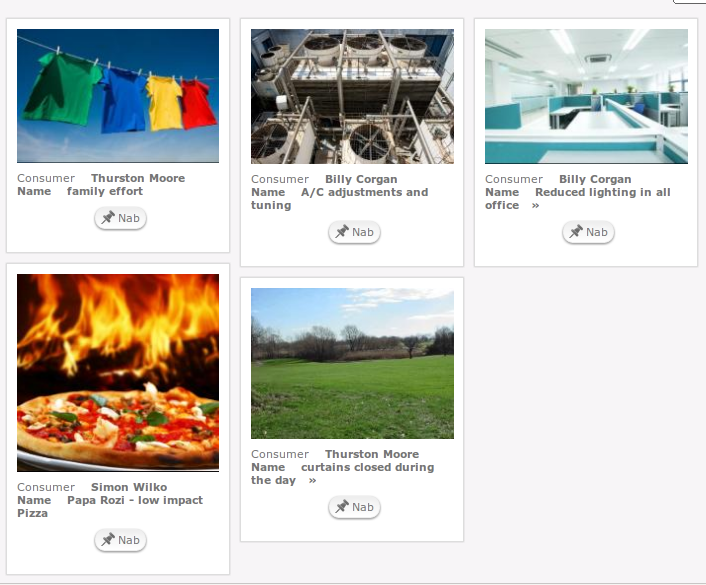The height and width of the screenshot is (585, 706).
Task: Nab the Reduced lighting in all office item
Action: [x=588, y=232]
